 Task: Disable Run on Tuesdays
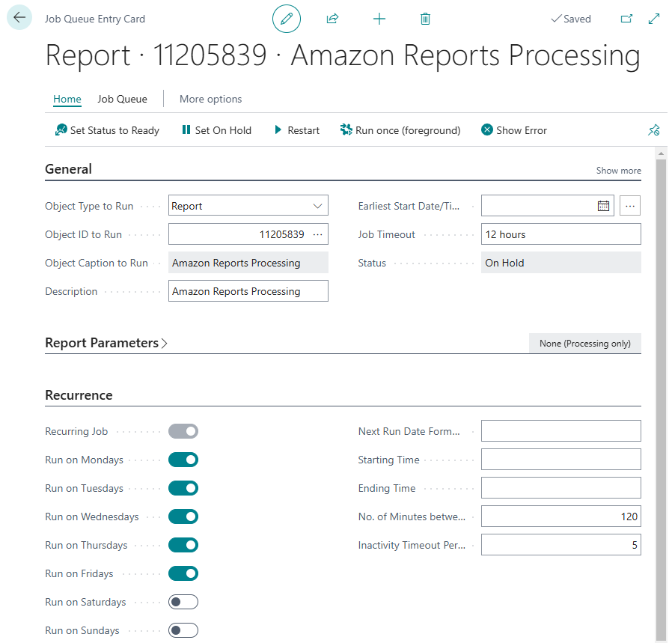tap(183, 488)
